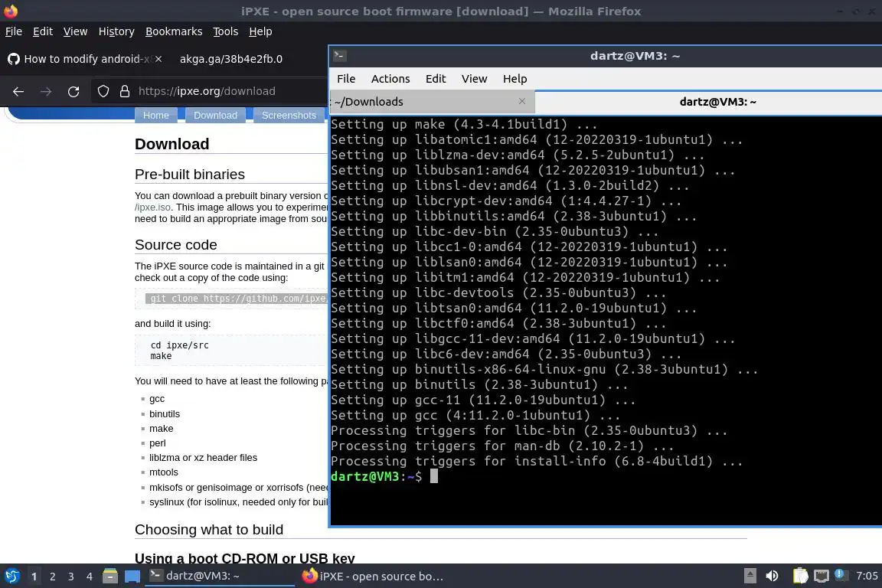Click the ipxe.org/download URL address bar
The height and width of the screenshot is (588, 882).
(207, 91)
